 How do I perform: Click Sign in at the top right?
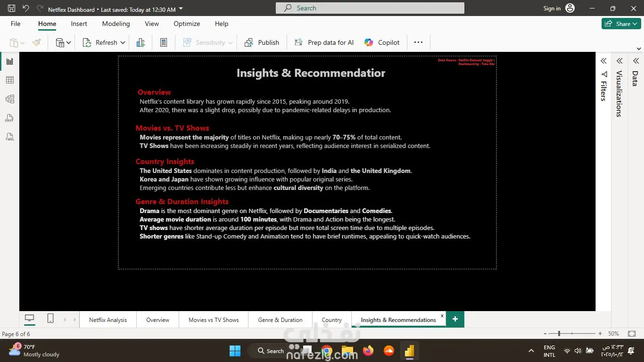552,8
